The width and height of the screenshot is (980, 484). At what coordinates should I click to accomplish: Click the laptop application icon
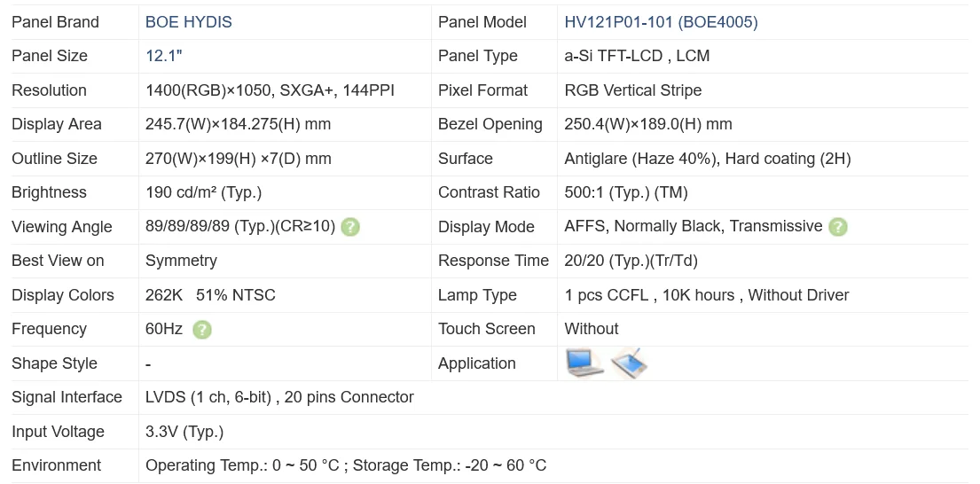click(584, 363)
